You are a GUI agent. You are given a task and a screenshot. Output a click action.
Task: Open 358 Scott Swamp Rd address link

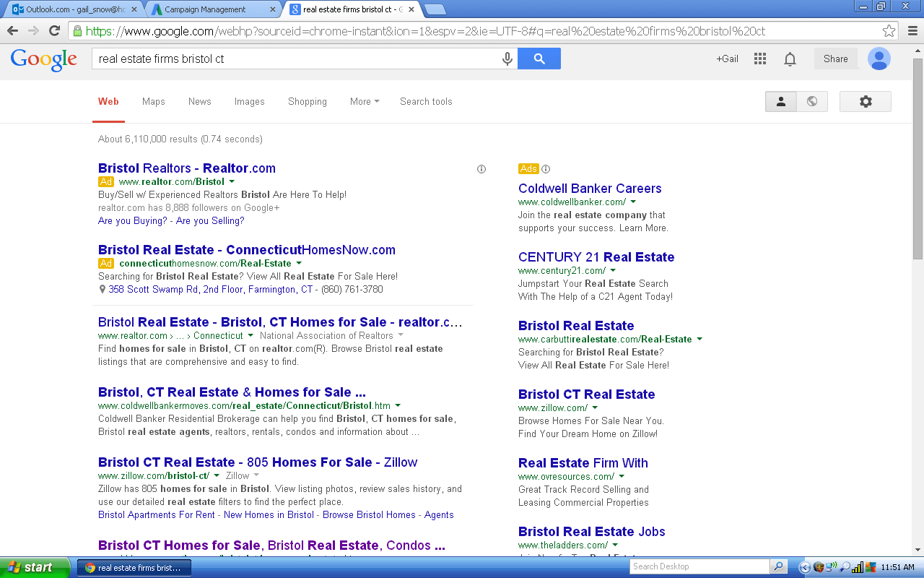click(x=211, y=290)
